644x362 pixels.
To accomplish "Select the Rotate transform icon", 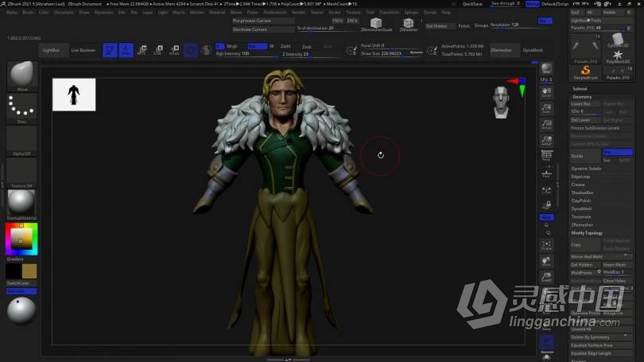I will (x=175, y=50).
